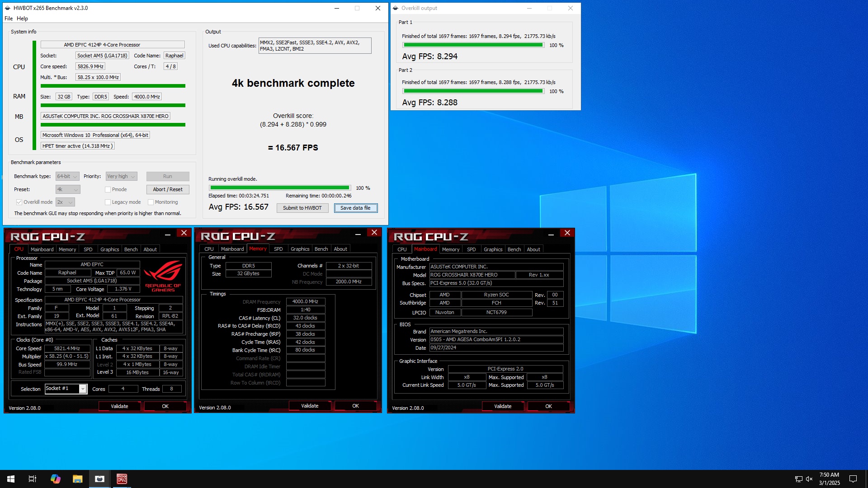Click the muted volume tray icon
The height and width of the screenshot is (488, 868).
click(809, 479)
